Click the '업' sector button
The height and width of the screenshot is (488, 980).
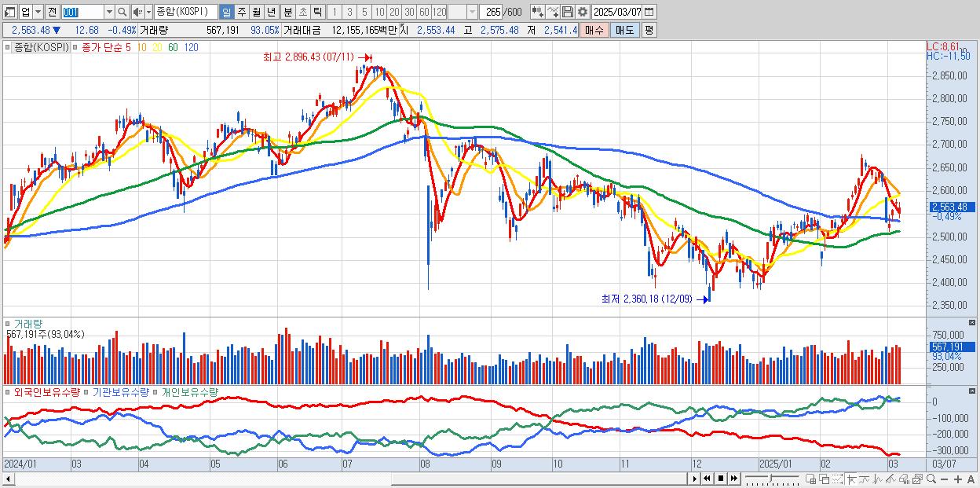tap(25, 12)
